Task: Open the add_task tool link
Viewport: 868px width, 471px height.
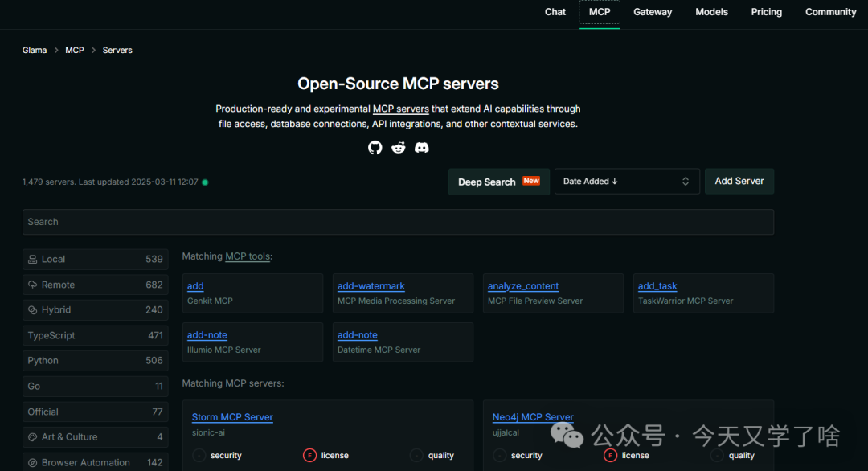Action: pyautogui.click(x=657, y=286)
